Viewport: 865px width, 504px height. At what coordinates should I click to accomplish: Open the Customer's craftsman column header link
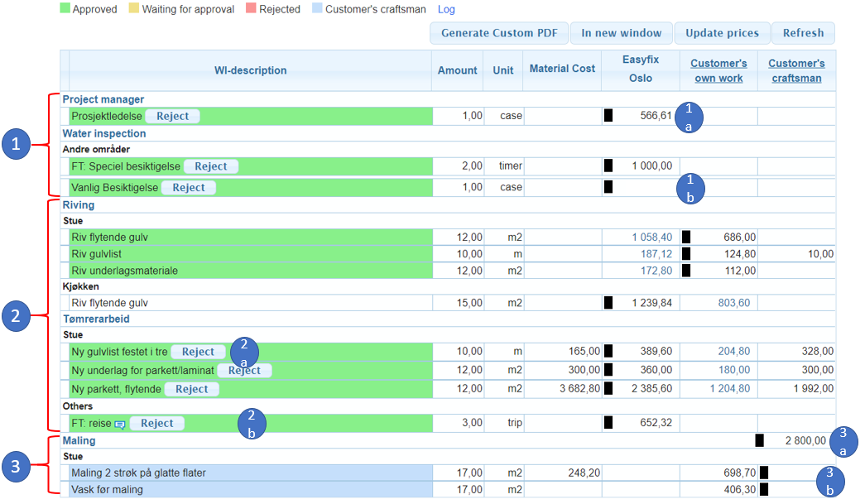(x=796, y=70)
